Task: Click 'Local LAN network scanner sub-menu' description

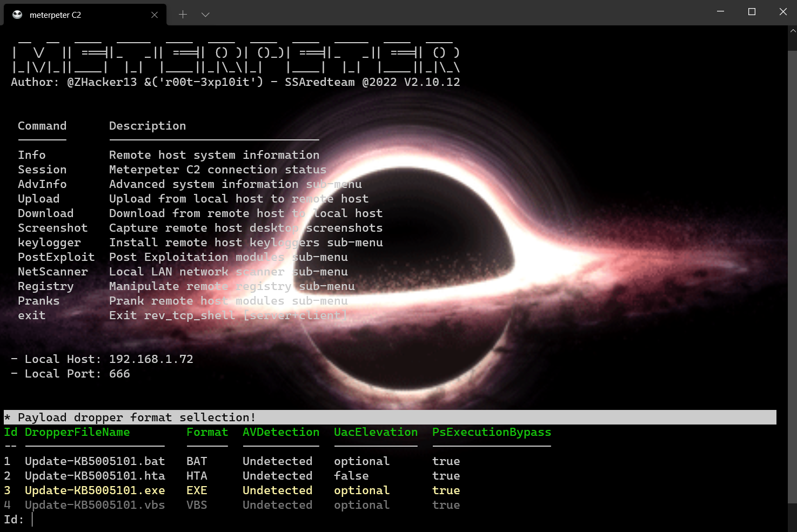Action: click(229, 272)
